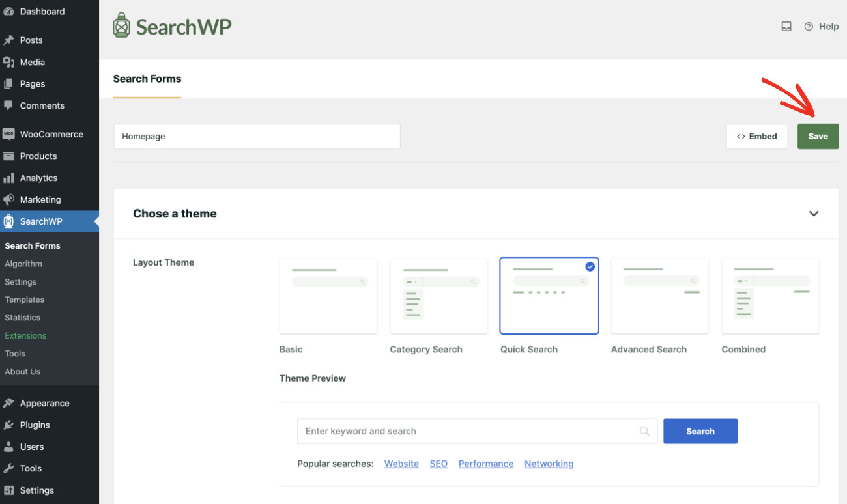
Task: Switch to the Search Forms tab
Action: coord(147,78)
